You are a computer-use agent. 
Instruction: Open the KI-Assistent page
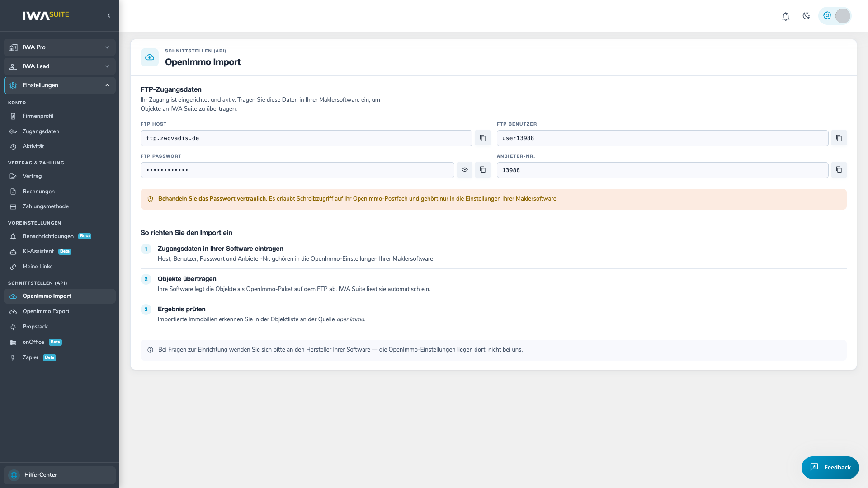[x=60, y=251]
